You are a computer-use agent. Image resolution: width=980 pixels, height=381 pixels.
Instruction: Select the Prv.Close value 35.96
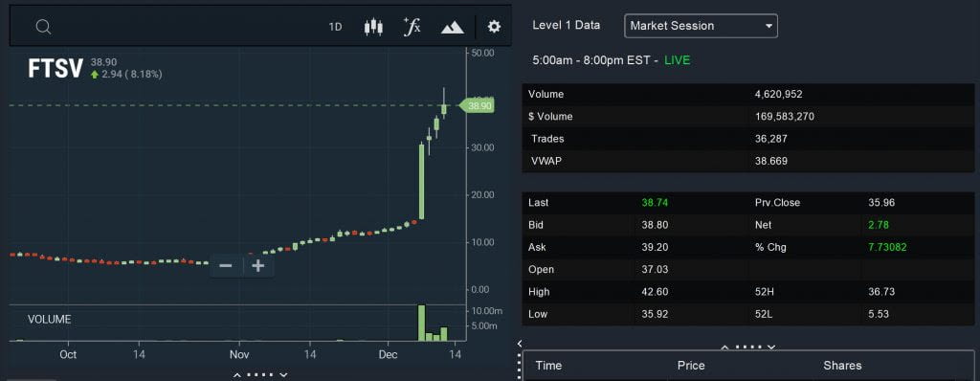881,203
